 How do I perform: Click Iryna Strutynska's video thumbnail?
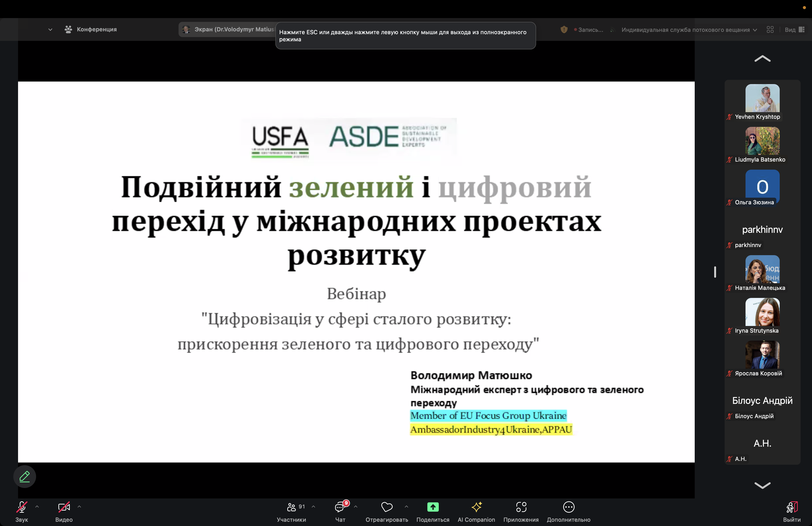click(x=762, y=312)
